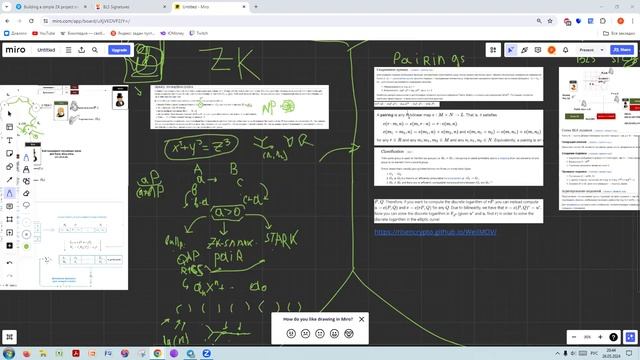The width and height of the screenshot is (640, 360).
Task: Select the Shapes tool
Action: [9, 167]
